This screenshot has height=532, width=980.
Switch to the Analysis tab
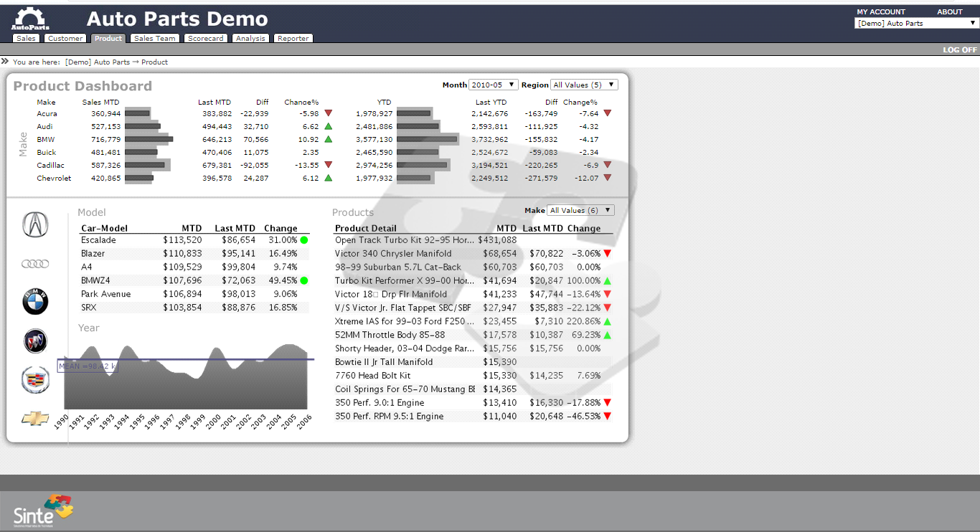[250, 39]
